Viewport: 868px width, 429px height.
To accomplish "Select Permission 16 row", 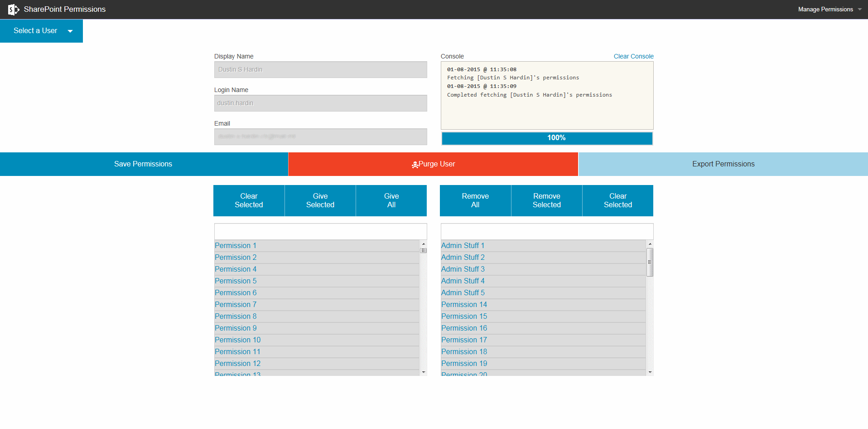I will coord(543,328).
